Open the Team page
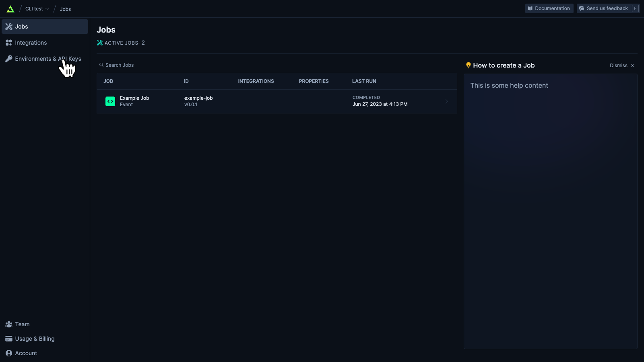 (x=45, y=324)
